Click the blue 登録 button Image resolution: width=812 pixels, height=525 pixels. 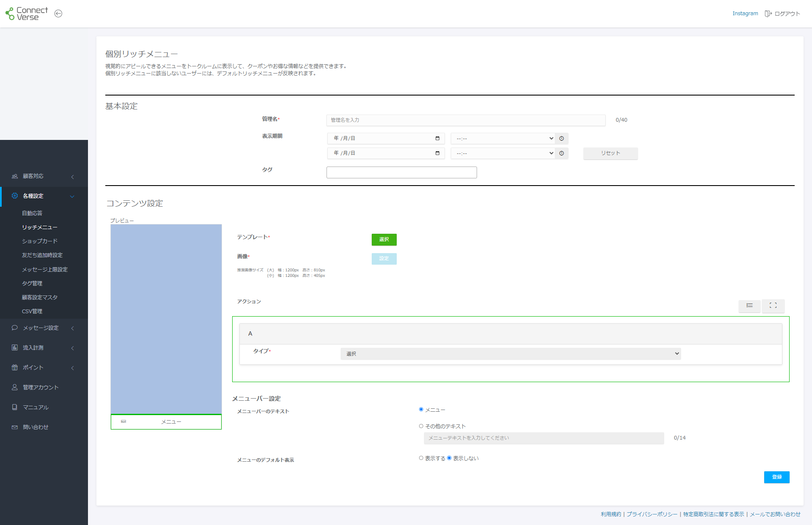pyautogui.click(x=777, y=477)
